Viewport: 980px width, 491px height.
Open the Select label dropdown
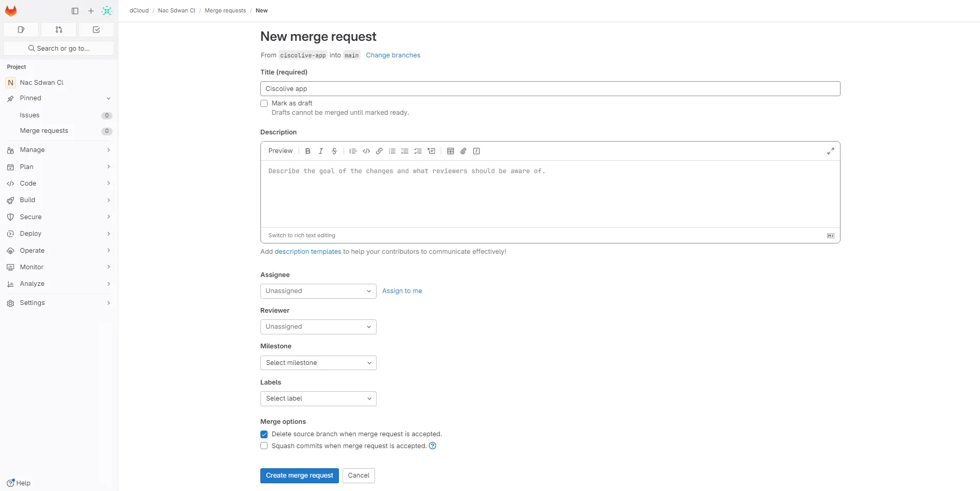pos(318,398)
